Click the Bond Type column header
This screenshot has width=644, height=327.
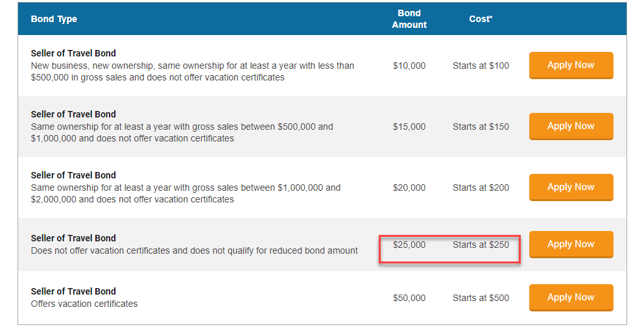(54, 19)
